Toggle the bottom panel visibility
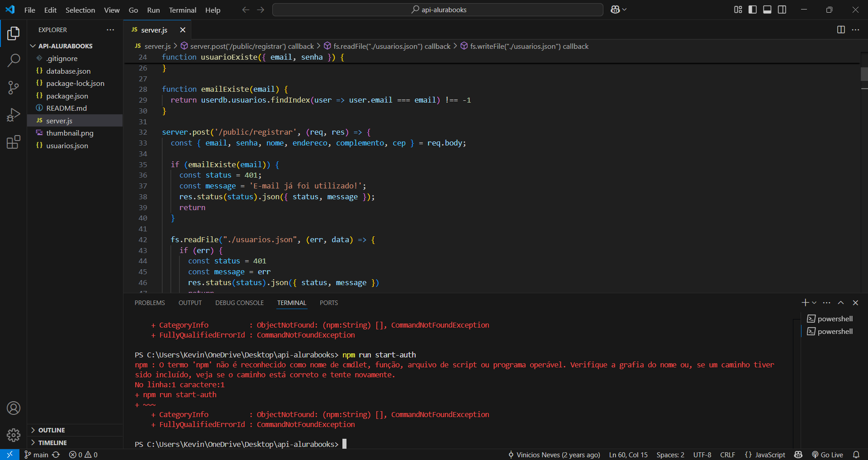The height and width of the screenshot is (460, 868). 767,9
